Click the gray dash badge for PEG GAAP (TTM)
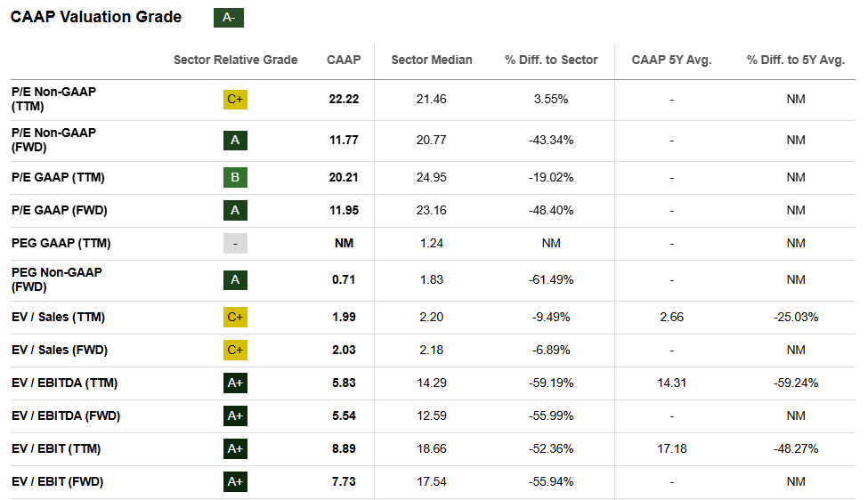Viewport: 868px width, 500px height. (x=235, y=244)
